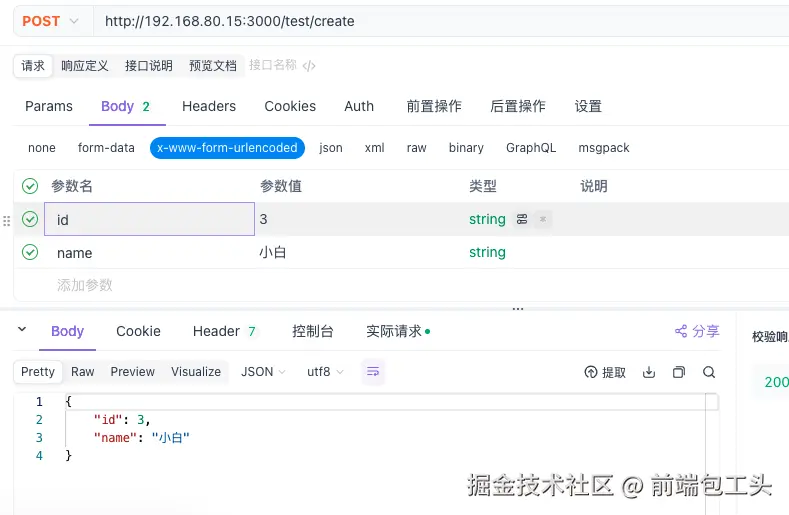Open the 前置操作 tab

(x=434, y=106)
